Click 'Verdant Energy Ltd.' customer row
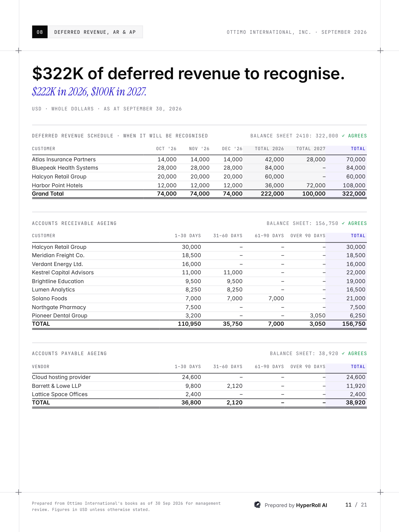 coord(199,264)
